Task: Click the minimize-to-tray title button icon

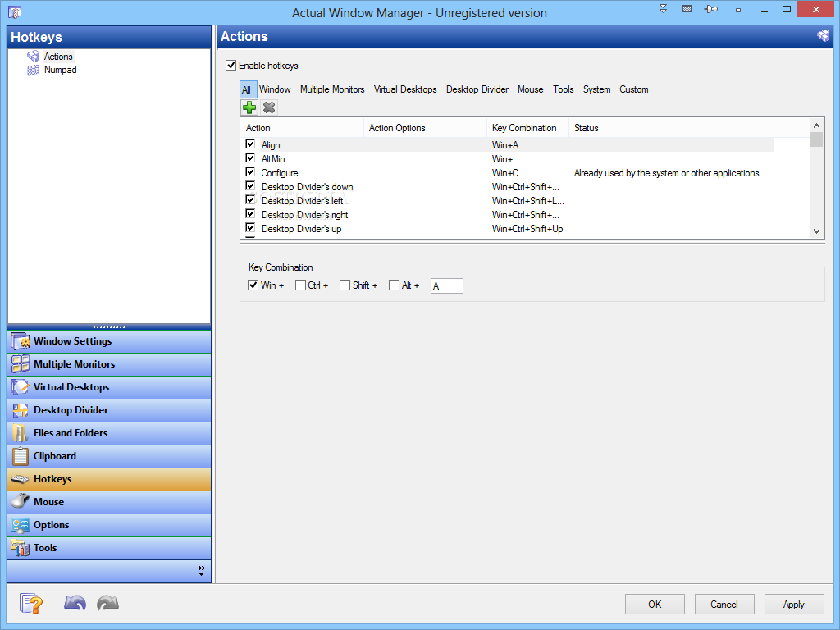Action: coord(687,9)
